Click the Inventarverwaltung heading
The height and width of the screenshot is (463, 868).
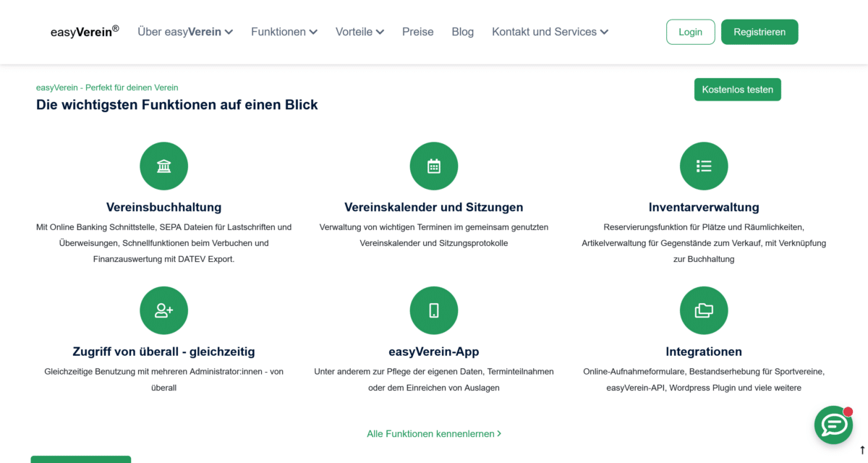pyautogui.click(x=704, y=208)
